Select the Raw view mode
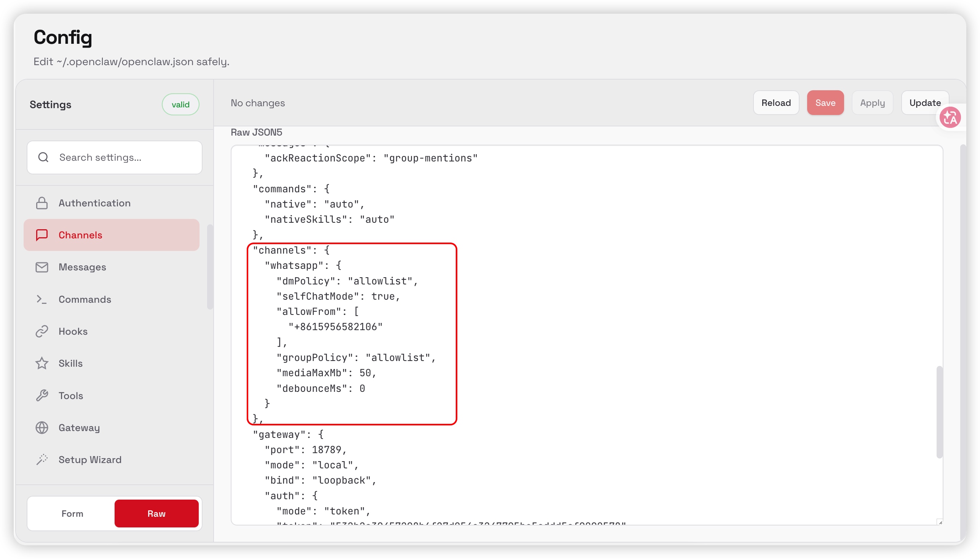 pyautogui.click(x=156, y=513)
